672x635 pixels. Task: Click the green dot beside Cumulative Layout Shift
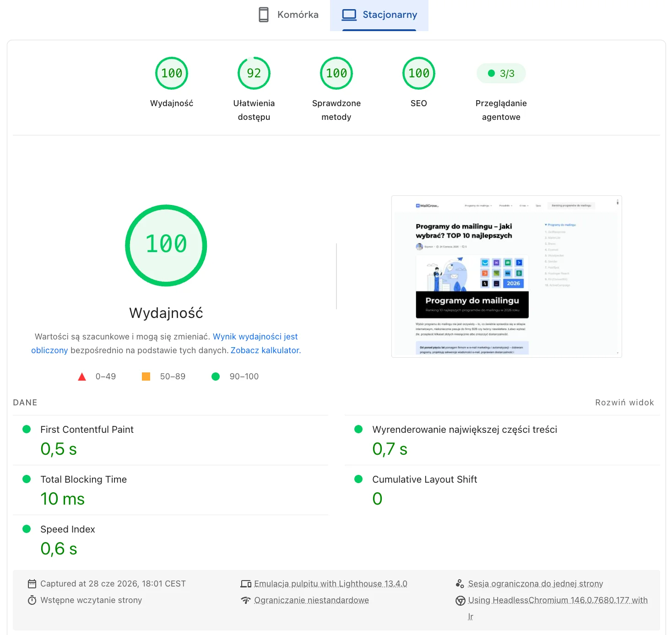(x=358, y=479)
